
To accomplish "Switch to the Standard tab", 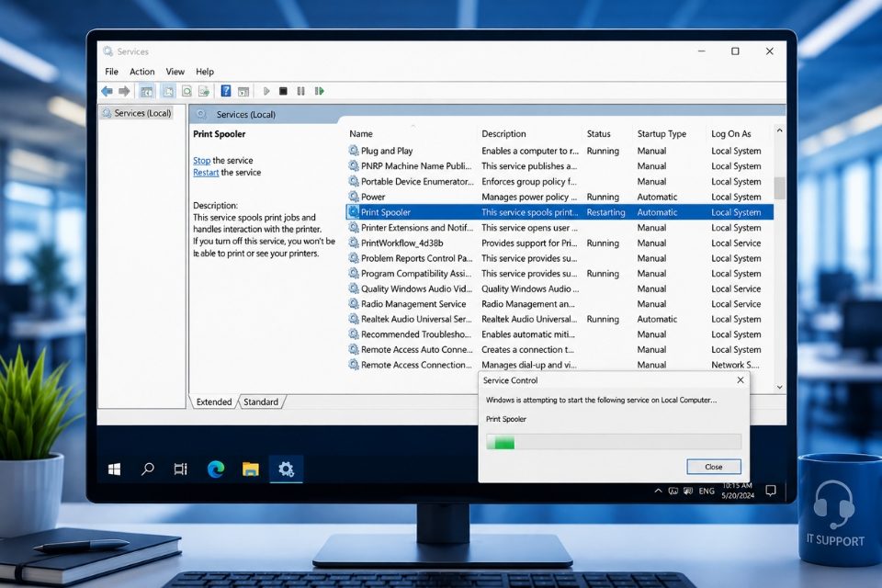I will pyautogui.click(x=261, y=401).
